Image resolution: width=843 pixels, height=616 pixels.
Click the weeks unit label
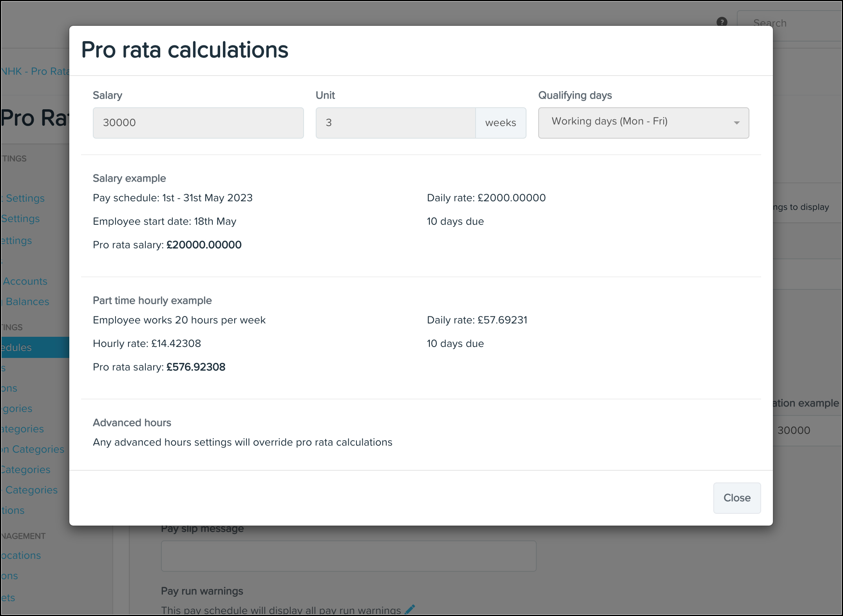pos(501,123)
